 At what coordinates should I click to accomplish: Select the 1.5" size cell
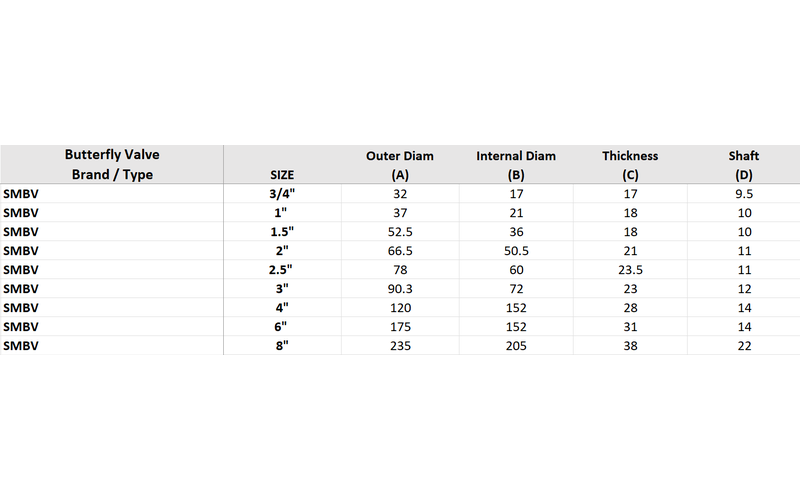(x=282, y=232)
